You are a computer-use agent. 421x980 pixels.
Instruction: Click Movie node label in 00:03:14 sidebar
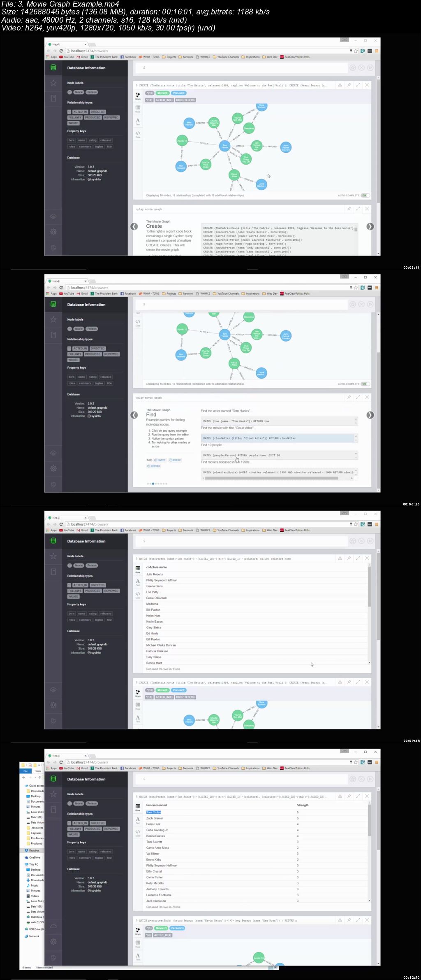(79, 92)
